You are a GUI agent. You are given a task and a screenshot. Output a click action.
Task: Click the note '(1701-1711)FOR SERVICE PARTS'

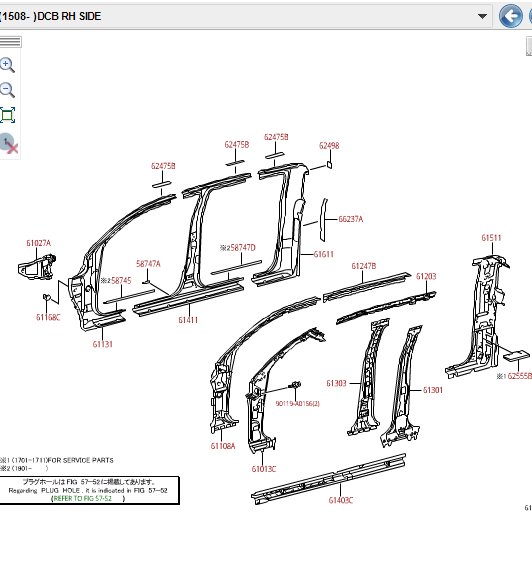(x=63, y=460)
